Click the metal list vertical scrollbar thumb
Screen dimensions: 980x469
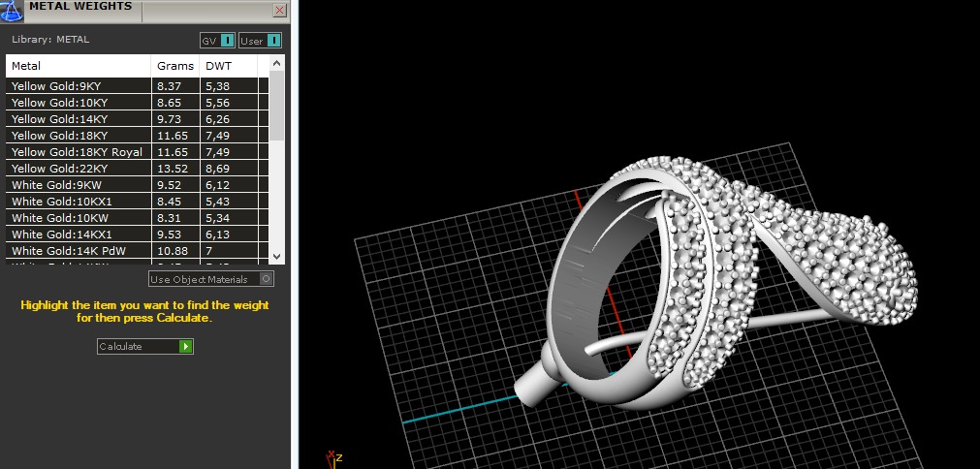pyautogui.click(x=277, y=106)
